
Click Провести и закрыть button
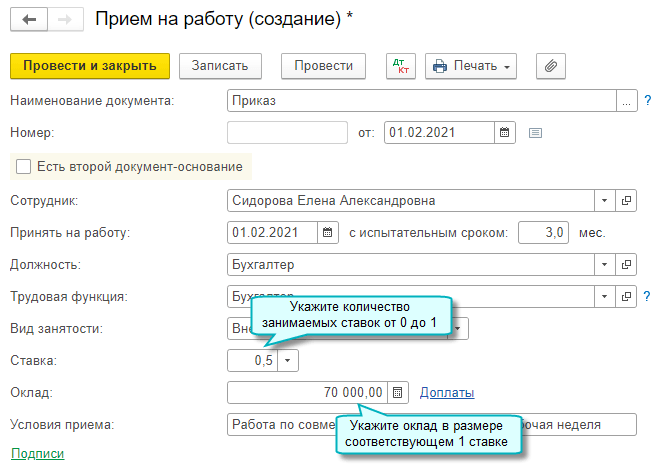pyautogui.click(x=90, y=66)
